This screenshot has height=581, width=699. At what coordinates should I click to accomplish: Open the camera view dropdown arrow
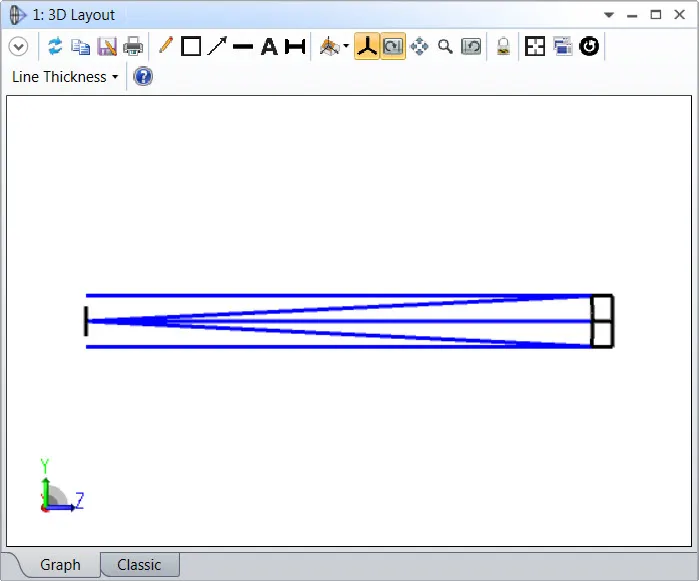346,46
